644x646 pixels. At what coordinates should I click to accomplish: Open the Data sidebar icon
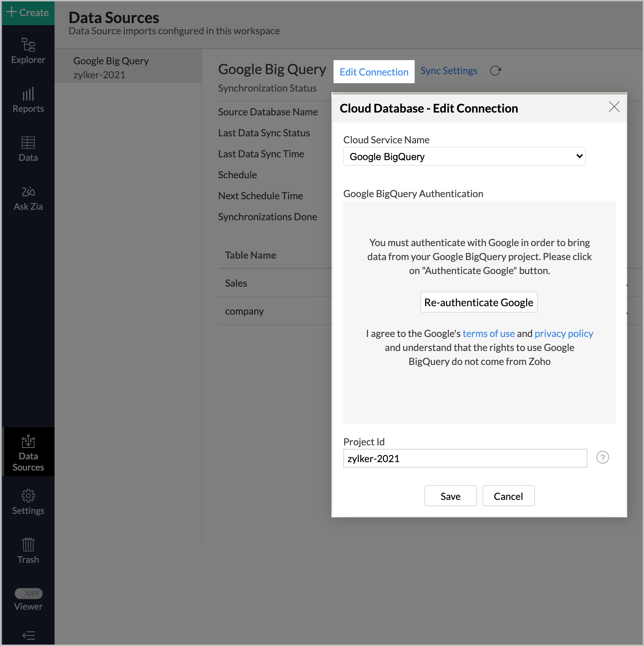28,149
